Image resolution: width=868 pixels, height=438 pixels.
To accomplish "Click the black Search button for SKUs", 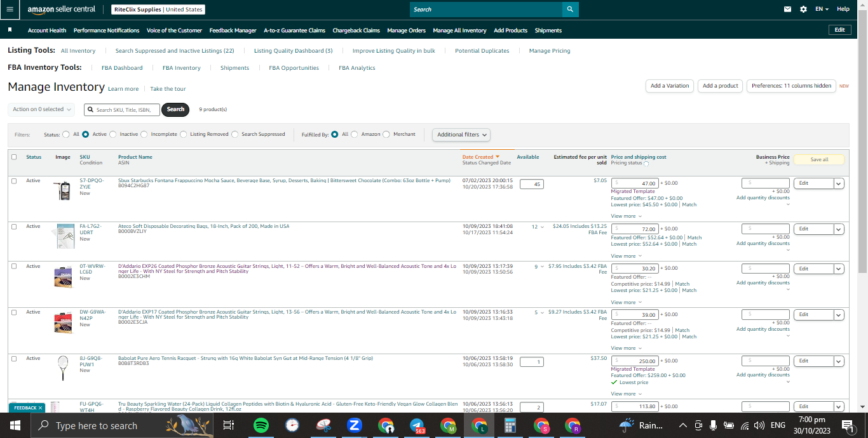I will click(176, 109).
